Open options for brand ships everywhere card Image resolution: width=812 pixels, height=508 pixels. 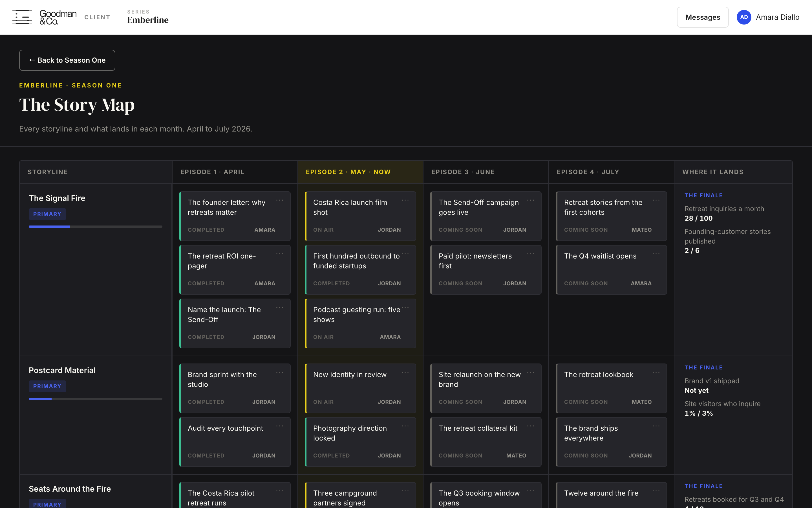point(656,426)
